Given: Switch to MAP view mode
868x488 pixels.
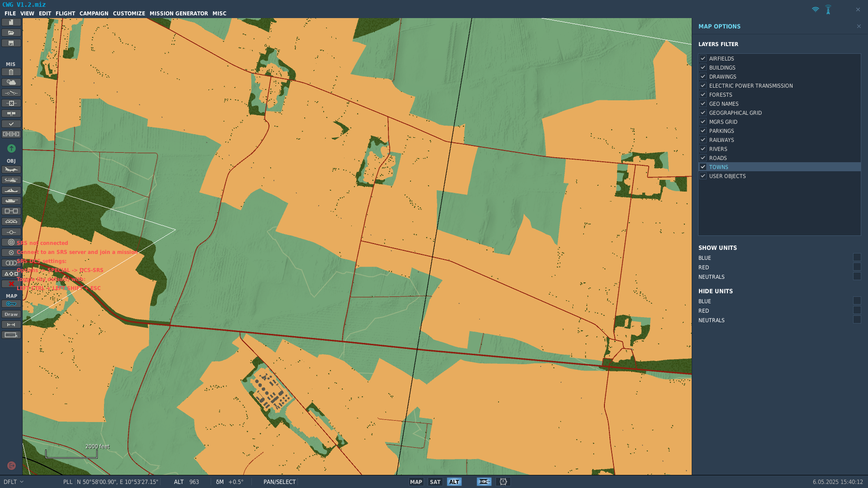Looking at the screenshot, I should (416, 482).
